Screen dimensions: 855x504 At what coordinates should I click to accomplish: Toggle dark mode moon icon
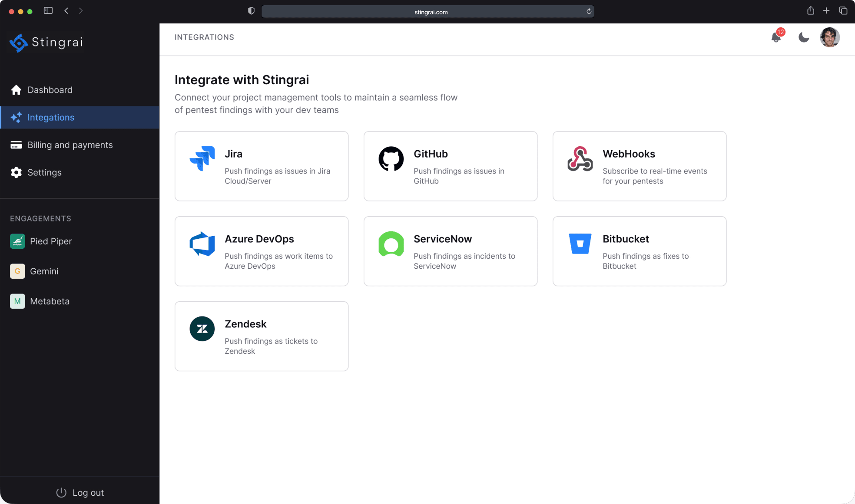[804, 37]
